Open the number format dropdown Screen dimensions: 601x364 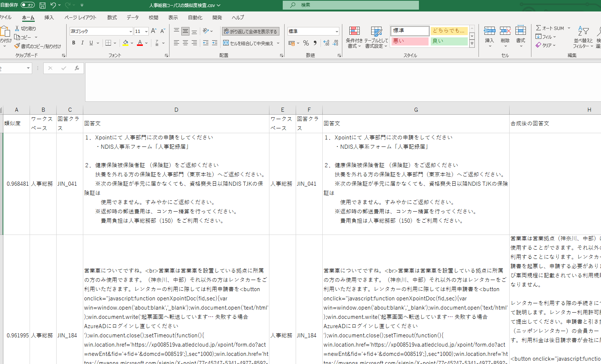336,31
